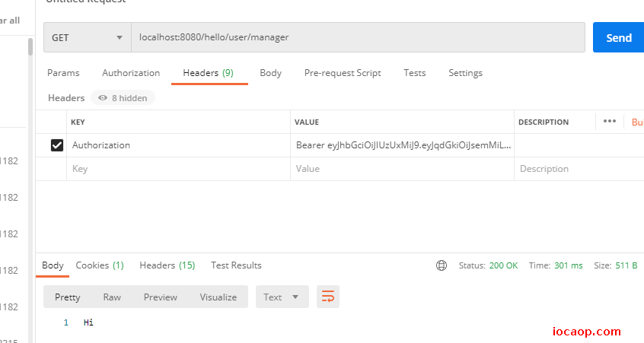Click the Bearer token value cell

pos(402,145)
